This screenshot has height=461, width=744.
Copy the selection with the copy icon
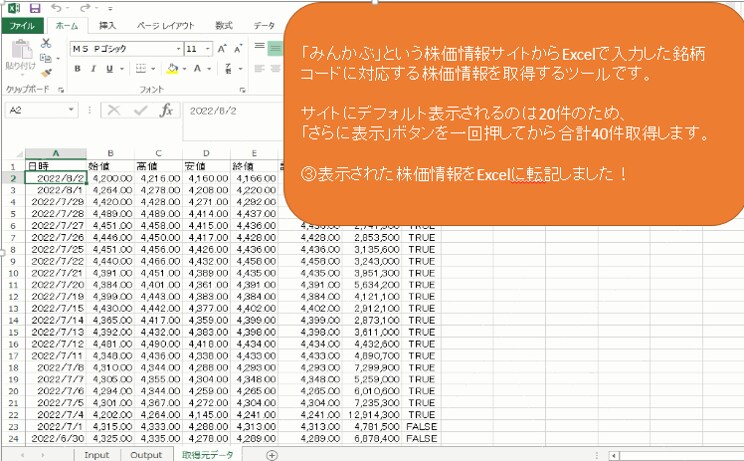(x=46, y=58)
